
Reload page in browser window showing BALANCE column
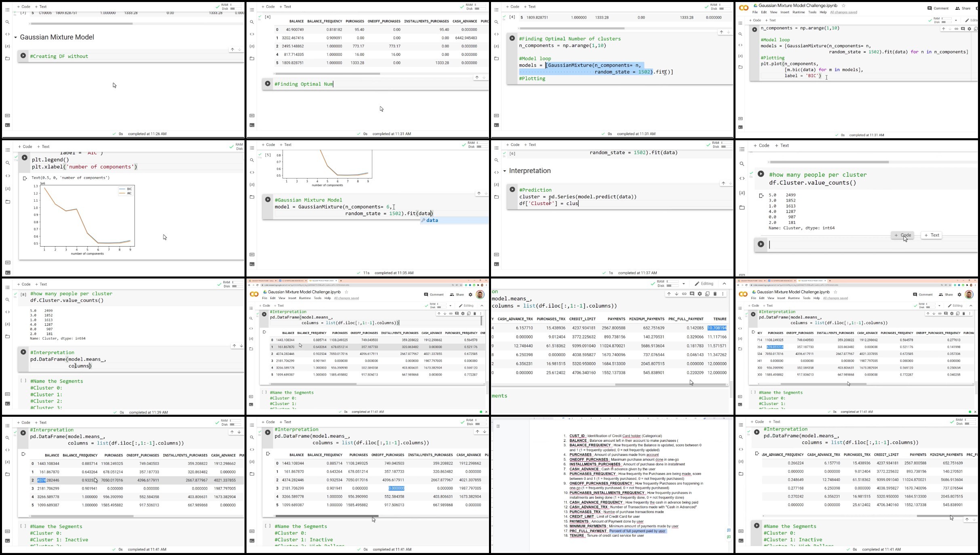coord(257,285)
